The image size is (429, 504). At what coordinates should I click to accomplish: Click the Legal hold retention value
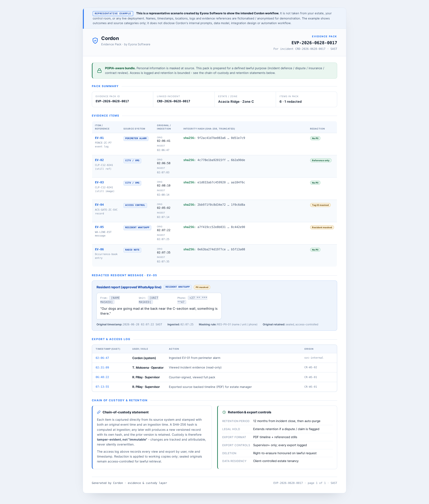[x=286, y=429]
